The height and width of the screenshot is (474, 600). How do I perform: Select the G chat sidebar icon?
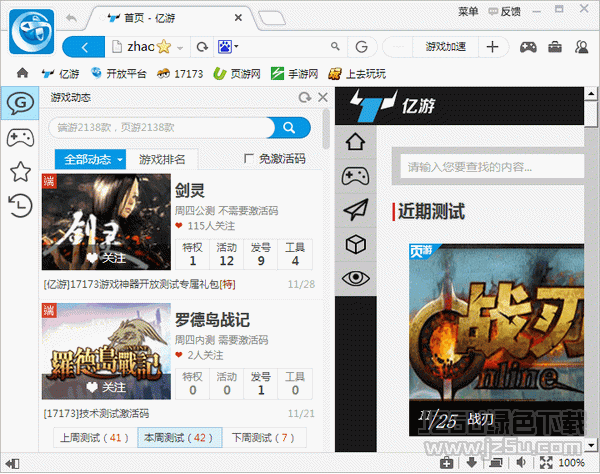pos(20,103)
